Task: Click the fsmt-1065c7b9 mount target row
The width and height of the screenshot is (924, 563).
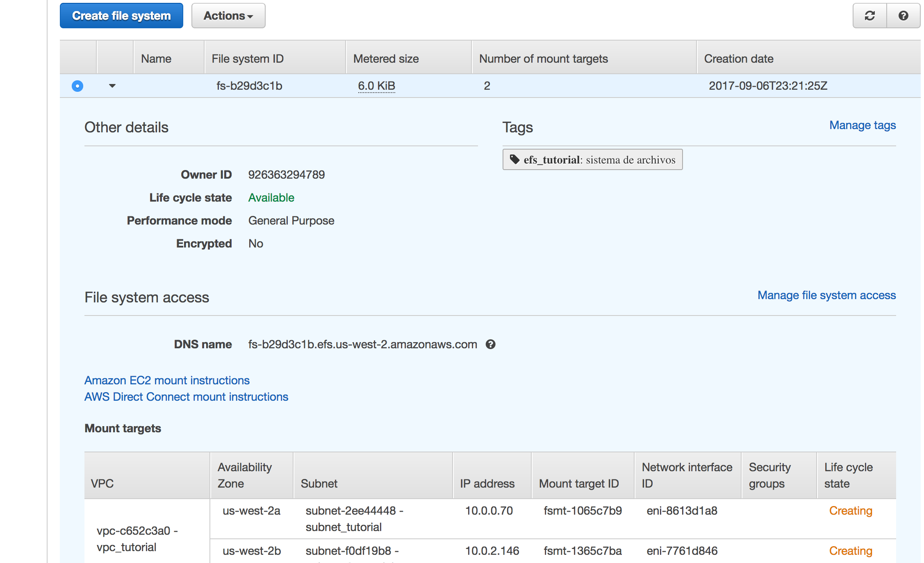Action: pyautogui.click(x=583, y=511)
